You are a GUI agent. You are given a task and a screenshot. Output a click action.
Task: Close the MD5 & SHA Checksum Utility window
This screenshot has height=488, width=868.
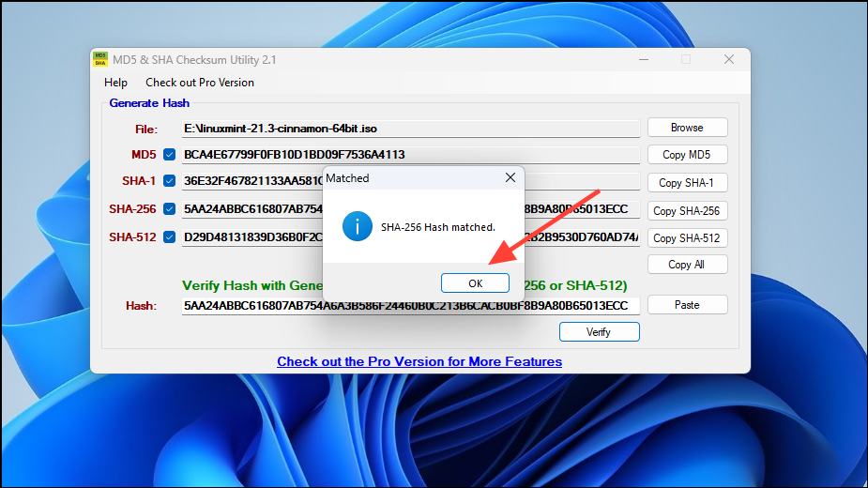point(729,59)
